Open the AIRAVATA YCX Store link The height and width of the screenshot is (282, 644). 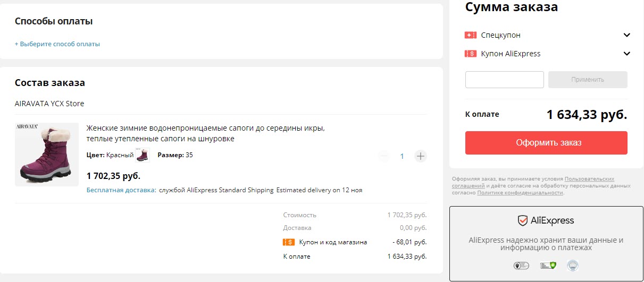(49, 104)
